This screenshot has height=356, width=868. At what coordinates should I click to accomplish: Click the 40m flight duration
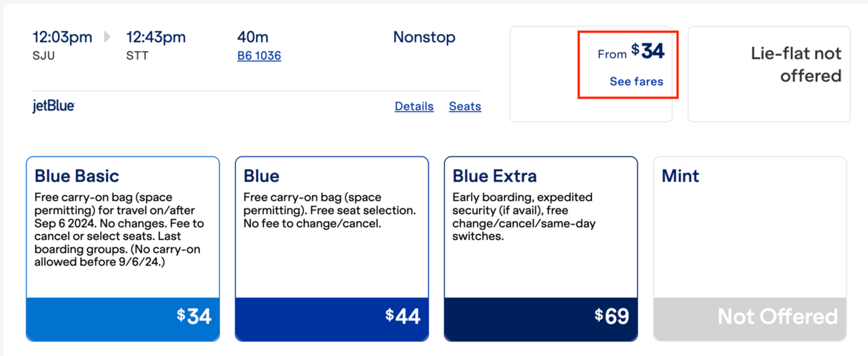coord(253,37)
